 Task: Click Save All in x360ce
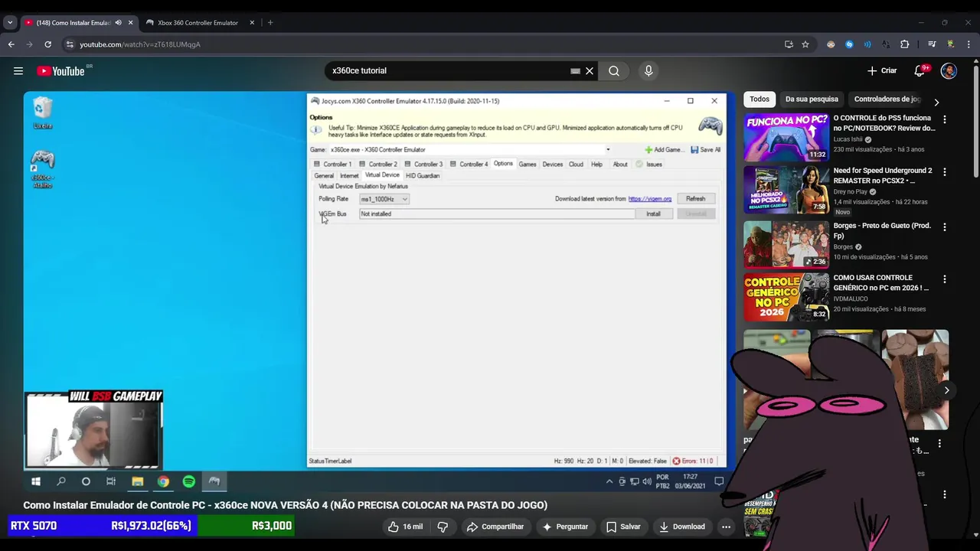(x=706, y=150)
